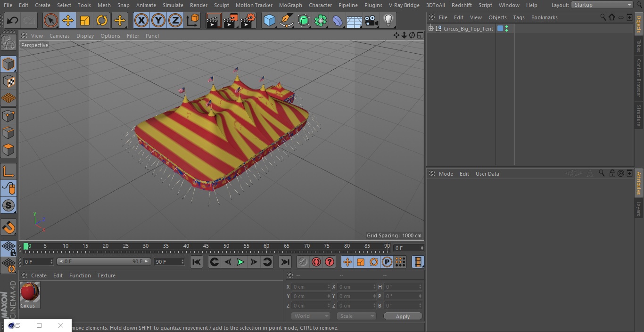Toggle rotation keyframe recording icon
The image size is (644, 332).
point(374,262)
